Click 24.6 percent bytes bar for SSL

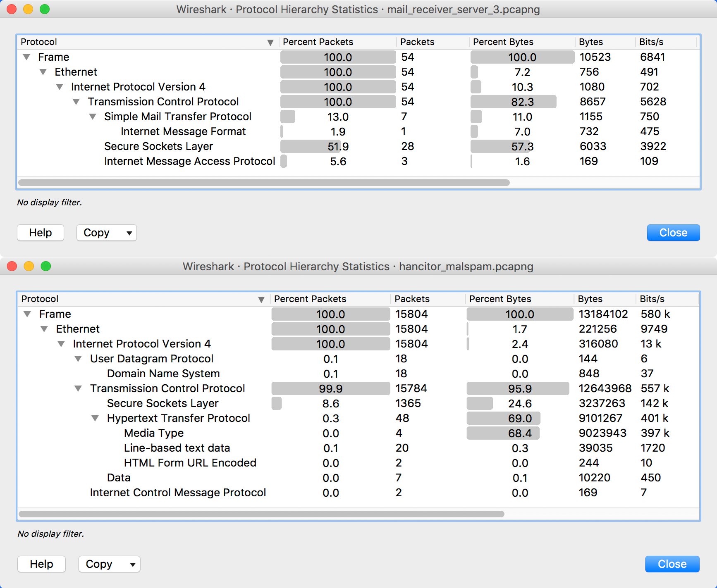480,403
